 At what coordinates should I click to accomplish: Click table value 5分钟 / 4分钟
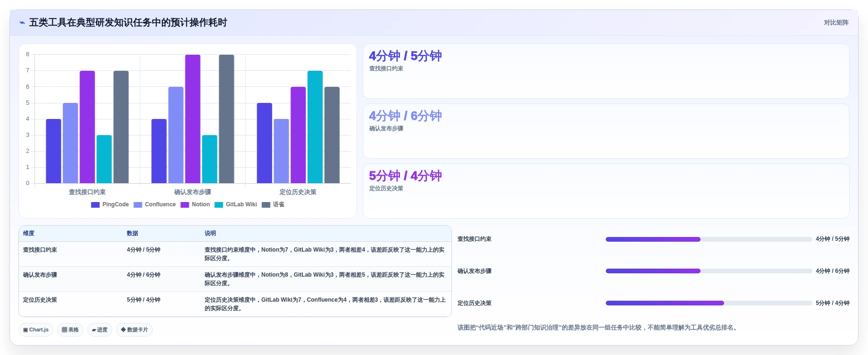tap(143, 300)
